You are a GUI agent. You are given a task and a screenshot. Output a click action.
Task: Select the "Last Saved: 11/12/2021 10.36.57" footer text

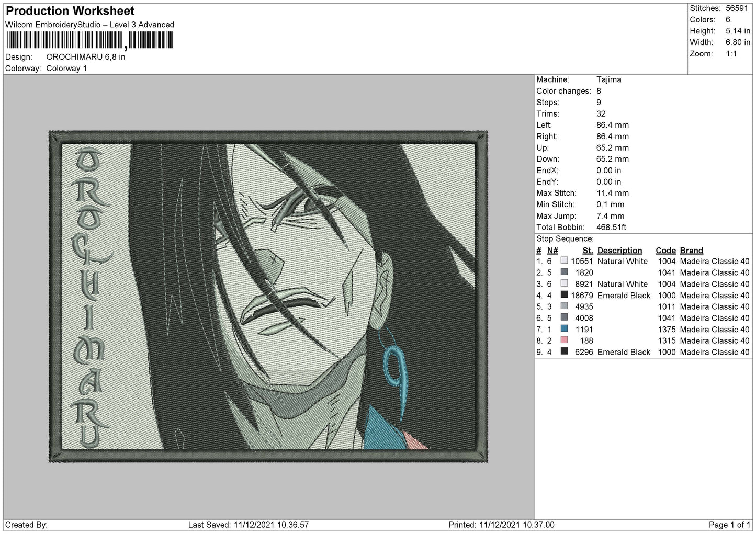(x=249, y=525)
